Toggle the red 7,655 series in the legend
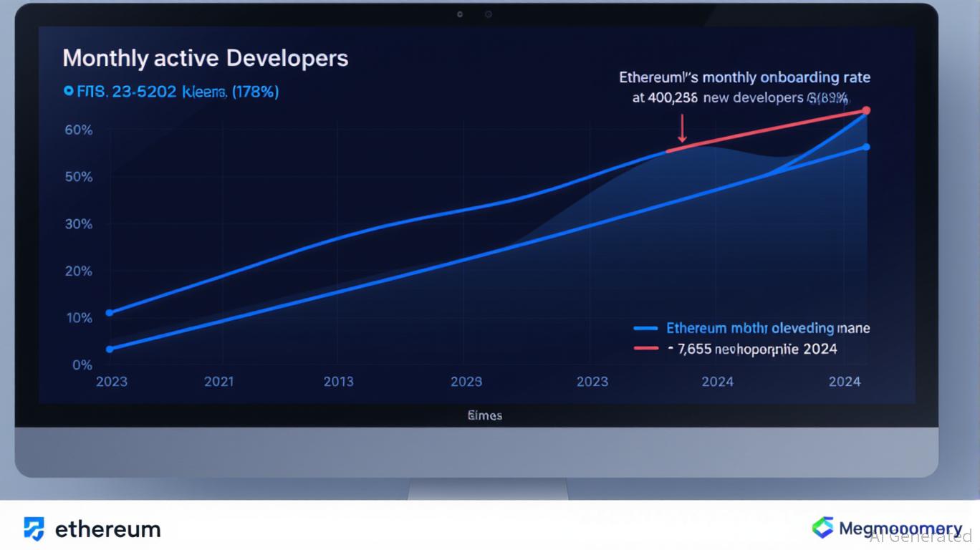This screenshot has height=550, width=980. click(x=751, y=349)
